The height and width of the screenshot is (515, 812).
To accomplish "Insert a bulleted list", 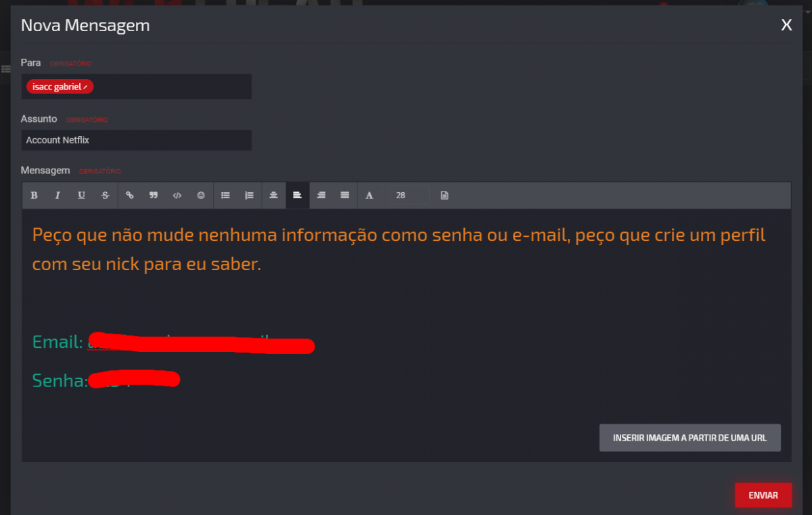I will [225, 195].
